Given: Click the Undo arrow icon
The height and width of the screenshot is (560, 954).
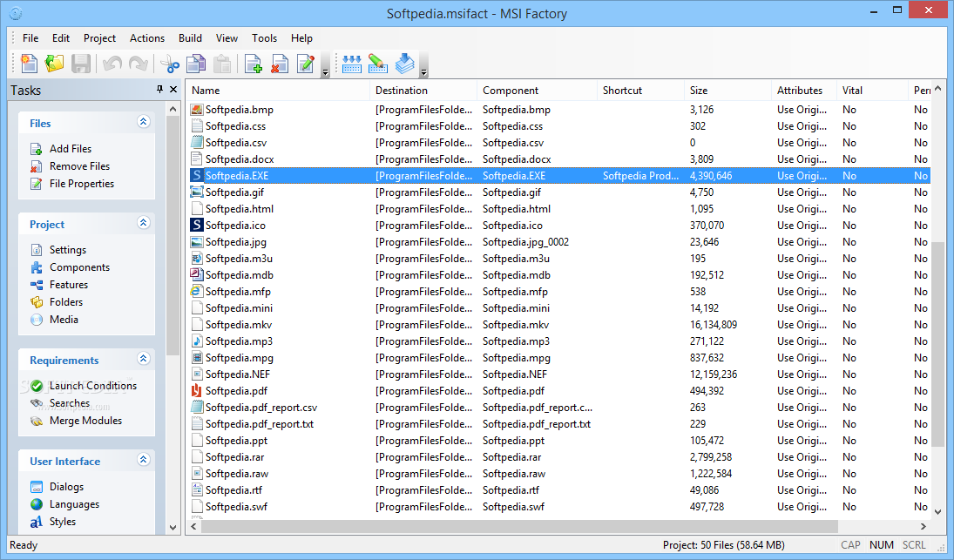Looking at the screenshot, I should coord(112,64).
